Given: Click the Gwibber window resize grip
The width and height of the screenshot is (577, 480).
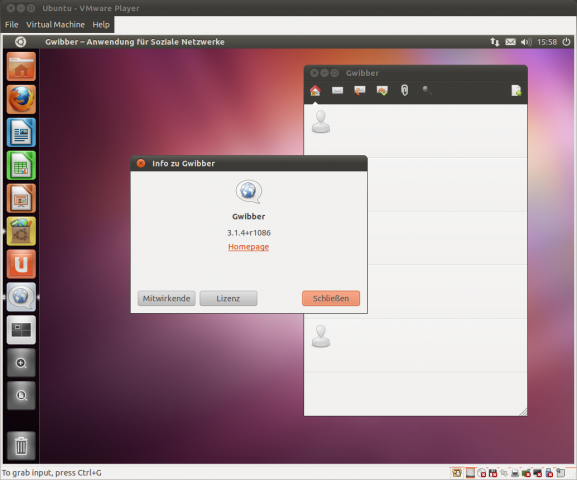Looking at the screenshot, I should (523, 412).
